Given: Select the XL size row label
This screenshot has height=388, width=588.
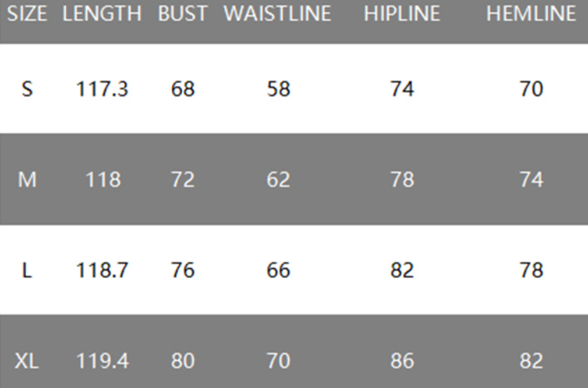Looking at the screenshot, I should tap(27, 360).
